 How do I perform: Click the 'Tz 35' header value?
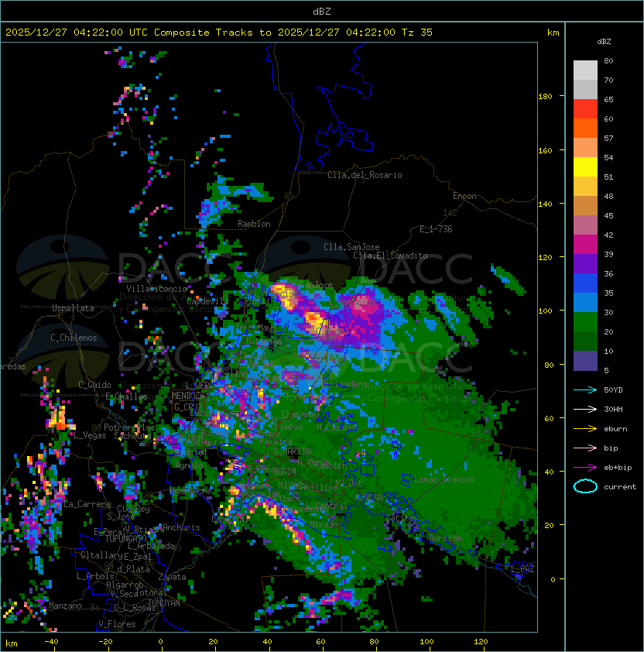[x=417, y=33]
